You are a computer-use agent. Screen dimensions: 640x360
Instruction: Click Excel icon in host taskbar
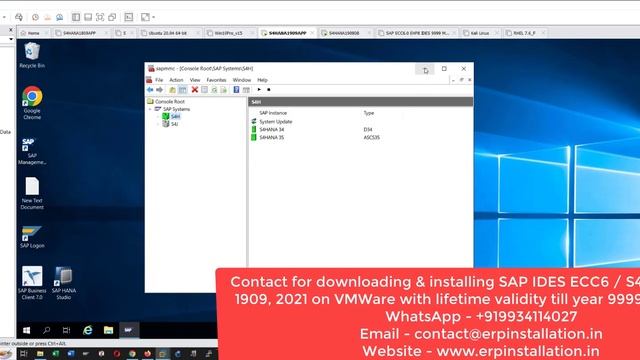tap(55, 354)
